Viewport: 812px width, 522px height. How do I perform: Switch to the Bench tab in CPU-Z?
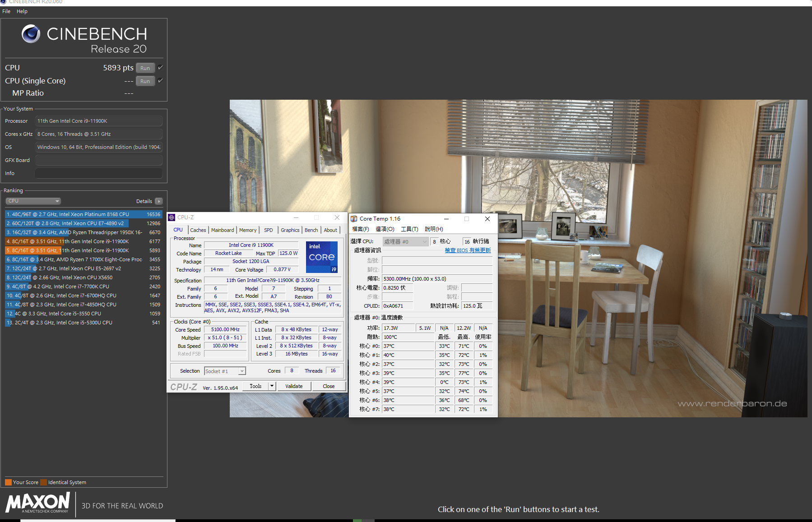[311, 230]
